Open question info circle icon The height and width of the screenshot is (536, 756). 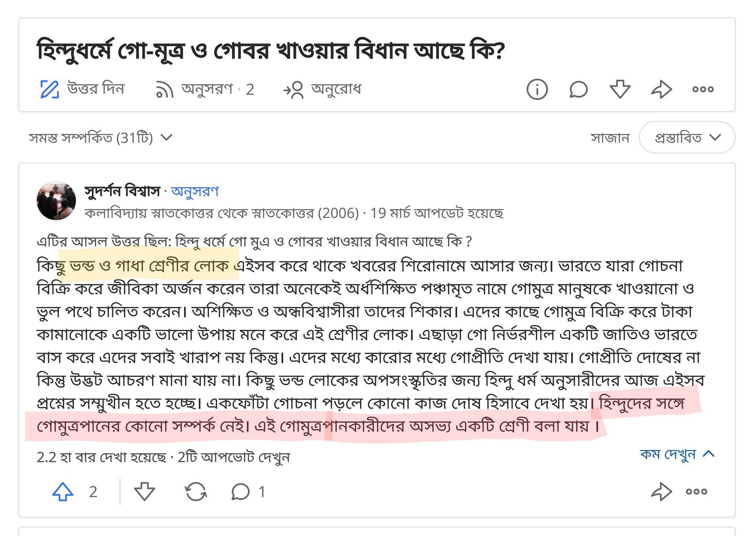pos(537,89)
